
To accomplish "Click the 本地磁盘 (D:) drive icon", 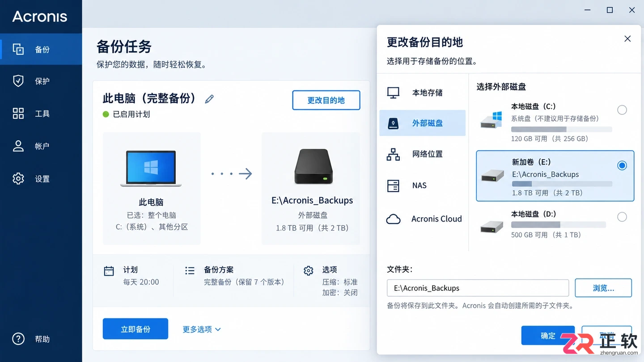I will point(492,227).
